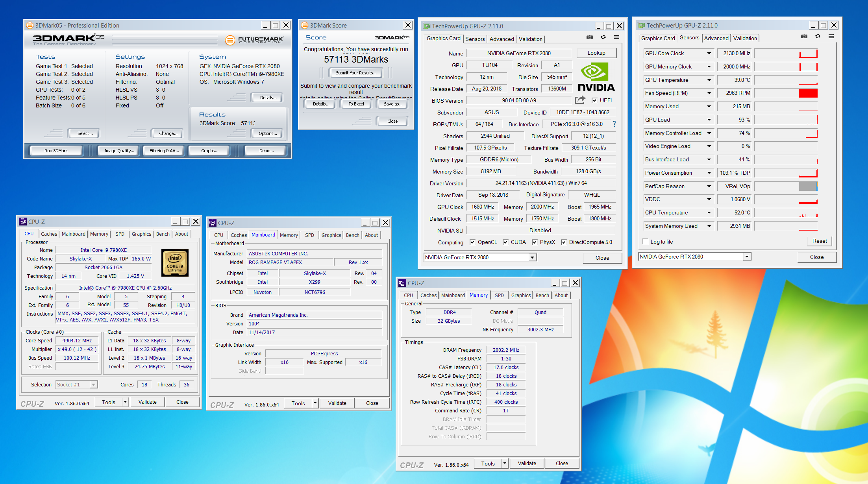Toggle the DirectCompute 5.0 checkbox
Image resolution: width=868 pixels, height=484 pixels.
pos(564,242)
